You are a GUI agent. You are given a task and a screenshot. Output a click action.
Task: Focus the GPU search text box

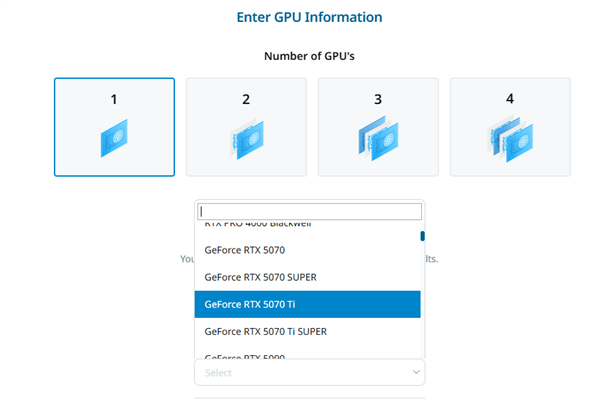pos(309,212)
